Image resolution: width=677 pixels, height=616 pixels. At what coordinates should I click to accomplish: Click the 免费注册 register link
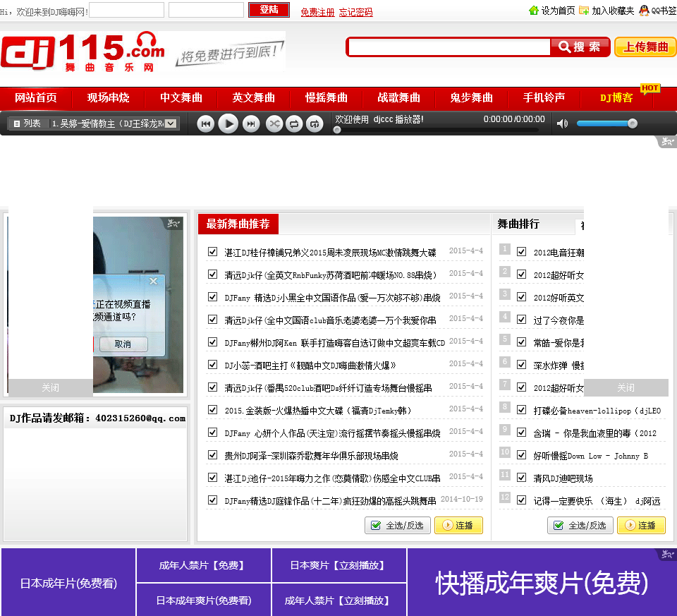(318, 12)
